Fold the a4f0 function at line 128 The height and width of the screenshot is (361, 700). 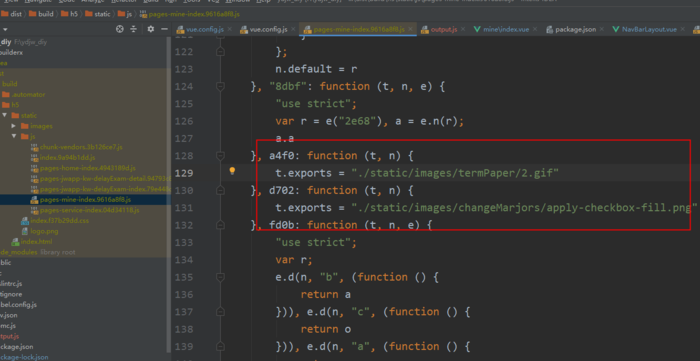pos(220,156)
